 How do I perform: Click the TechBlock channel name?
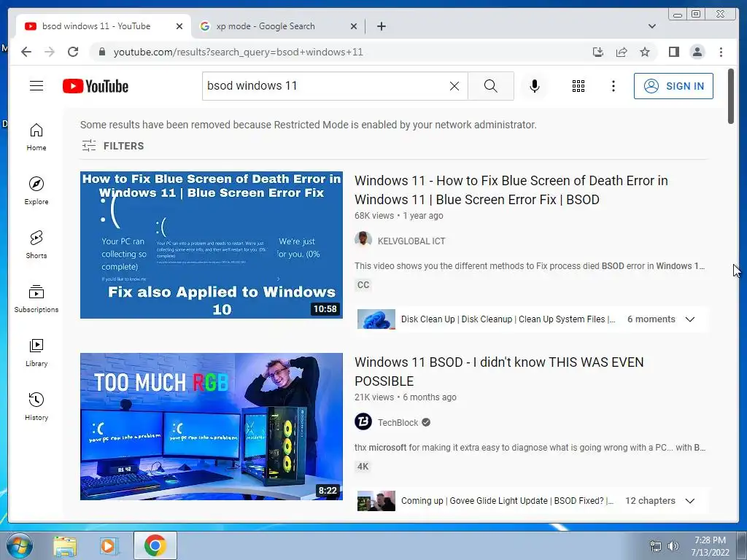pyautogui.click(x=398, y=422)
